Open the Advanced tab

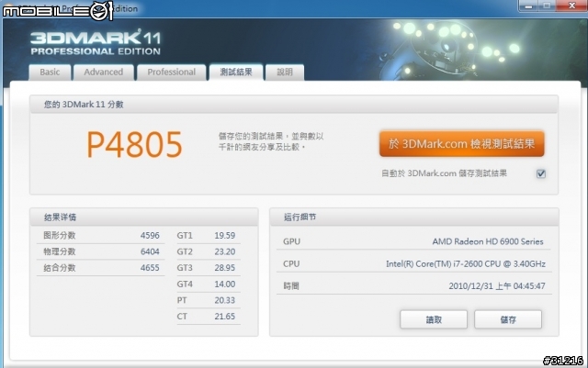(x=104, y=72)
